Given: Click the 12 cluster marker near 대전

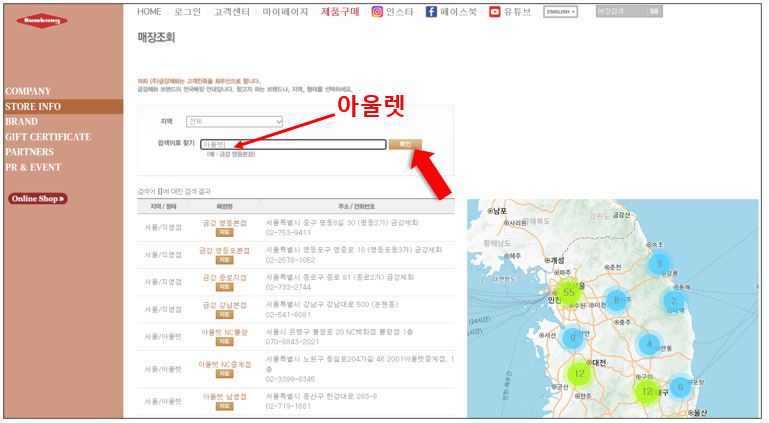Looking at the screenshot, I should (x=579, y=373).
